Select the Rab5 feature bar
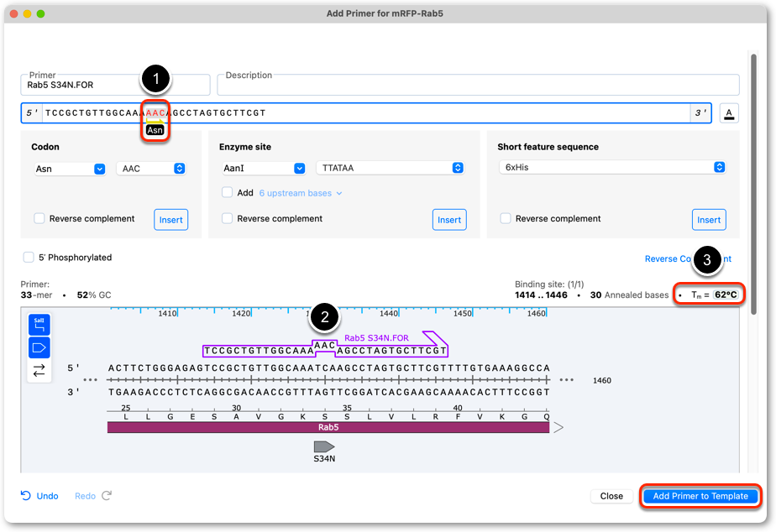Viewport: 776px width, 532px height. (328, 427)
